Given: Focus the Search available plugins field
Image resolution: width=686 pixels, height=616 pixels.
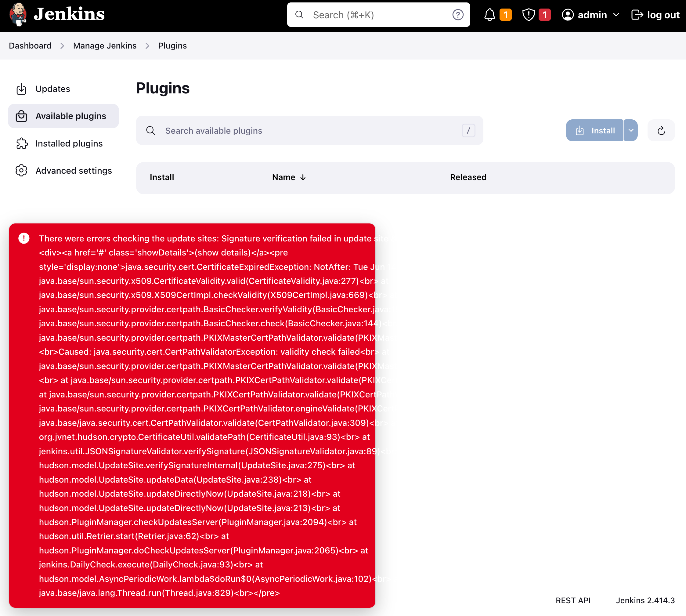Looking at the screenshot, I should [309, 131].
